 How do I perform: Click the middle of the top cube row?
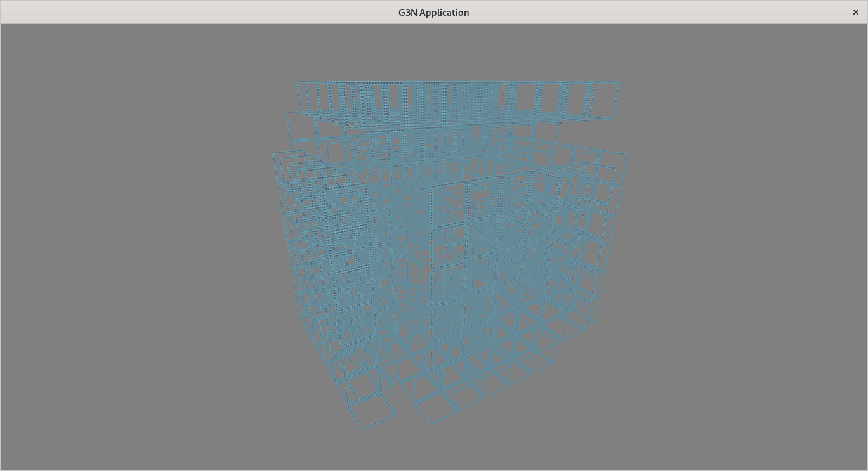click(457, 100)
